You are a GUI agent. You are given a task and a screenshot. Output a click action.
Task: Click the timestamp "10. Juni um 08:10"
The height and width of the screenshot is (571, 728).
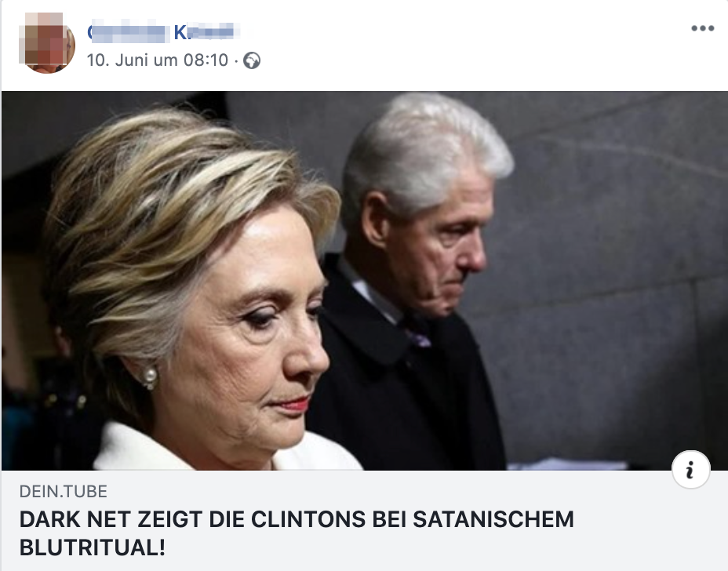click(158, 60)
